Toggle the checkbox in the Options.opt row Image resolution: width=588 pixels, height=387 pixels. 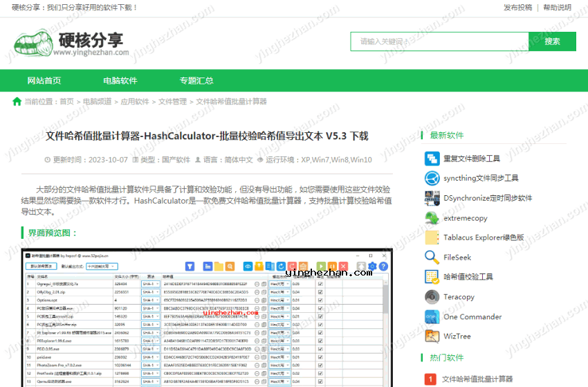pos(320,300)
